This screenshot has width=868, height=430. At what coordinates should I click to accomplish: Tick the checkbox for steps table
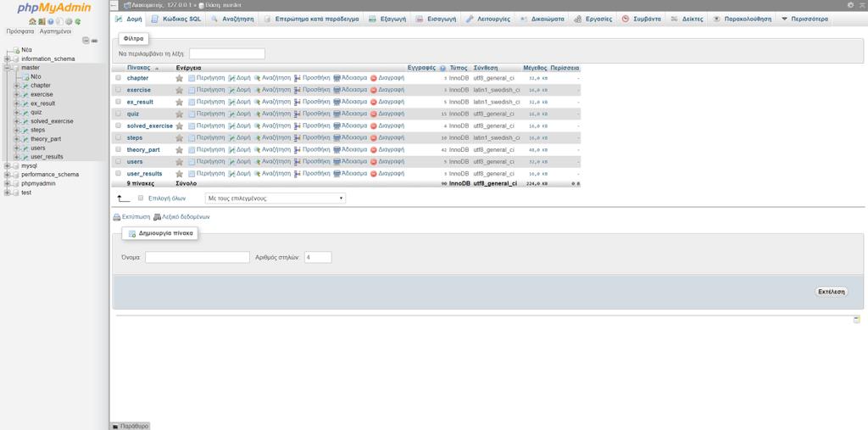pos(118,137)
